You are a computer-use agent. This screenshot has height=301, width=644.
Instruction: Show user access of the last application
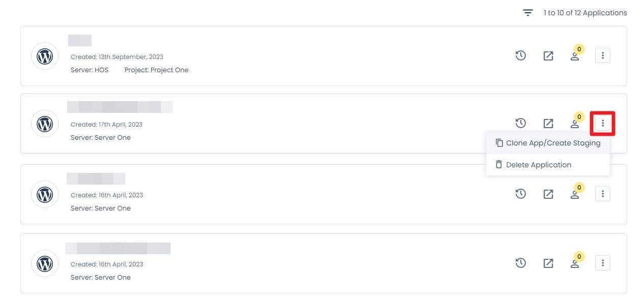point(575,263)
